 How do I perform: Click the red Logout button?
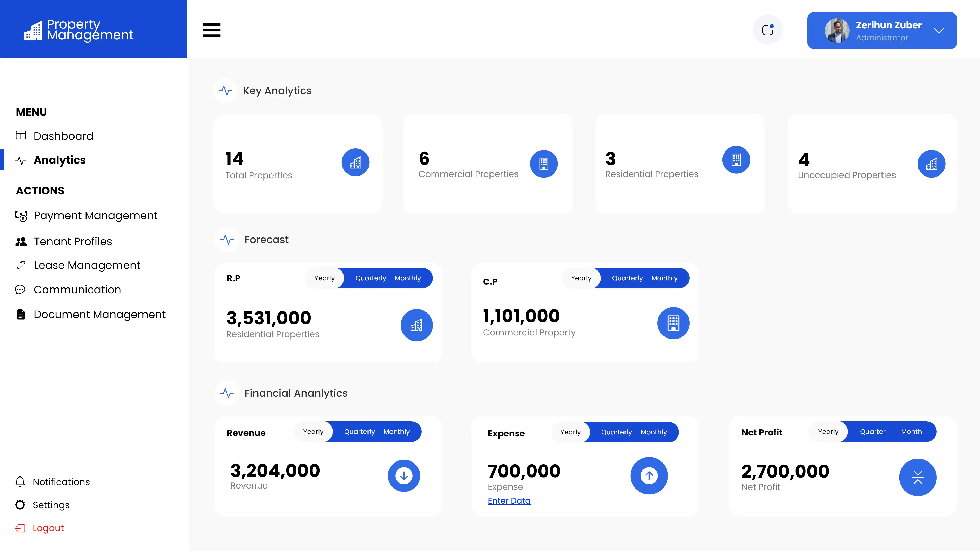click(48, 528)
